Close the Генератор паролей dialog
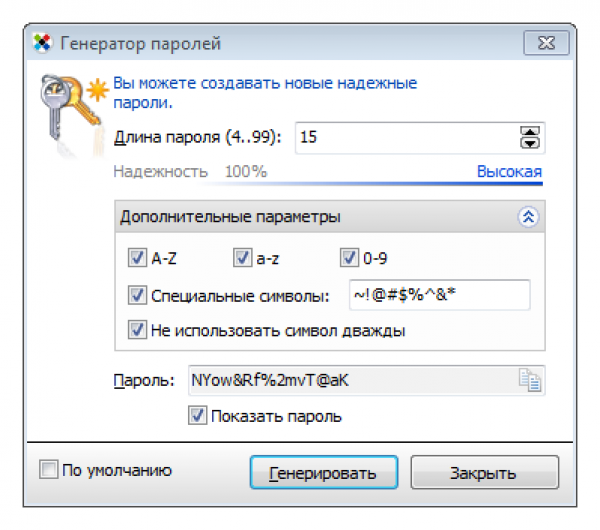Viewport: 600px width, 530px height. click(x=546, y=43)
